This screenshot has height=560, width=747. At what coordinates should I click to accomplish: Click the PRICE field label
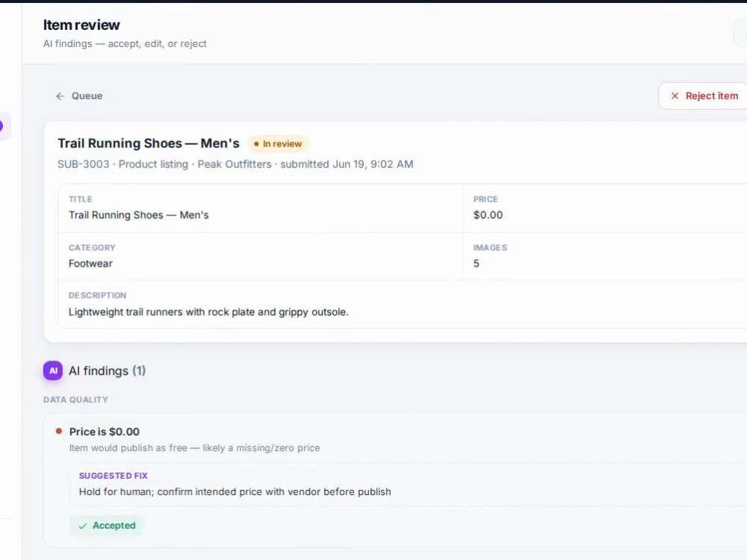486,199
